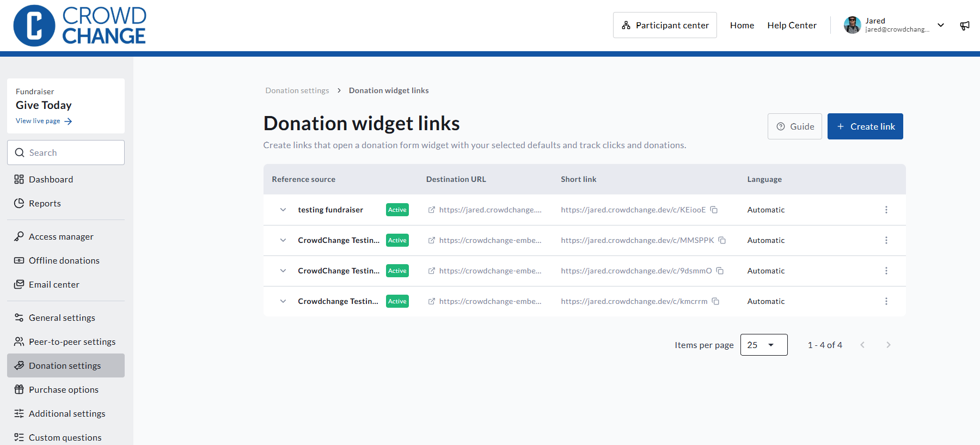
Task: Open the Participant center
Action: (x=665, y=25)
